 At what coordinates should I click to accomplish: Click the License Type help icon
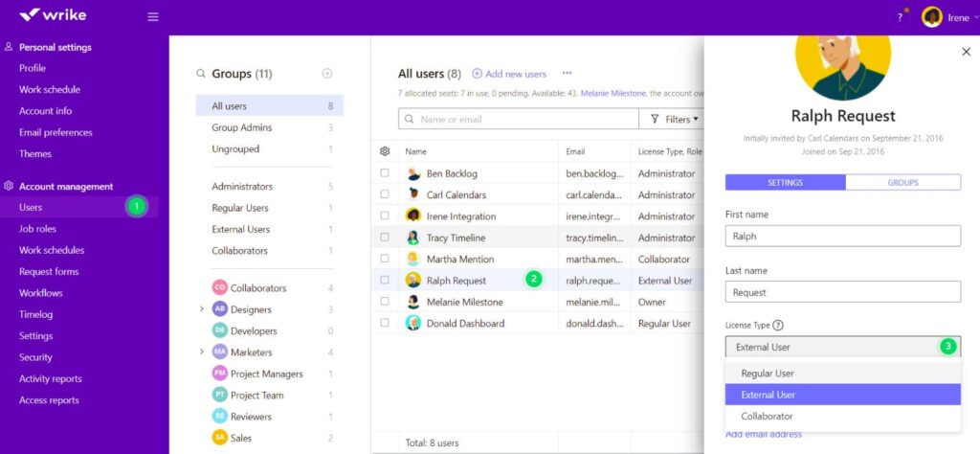[x=777, y=326]
